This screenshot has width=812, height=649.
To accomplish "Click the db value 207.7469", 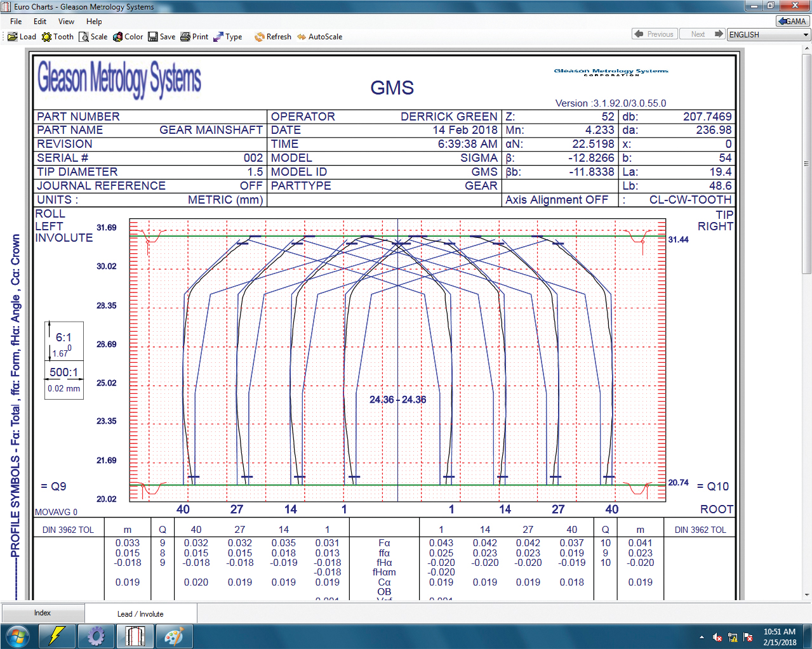I will 707,117.
